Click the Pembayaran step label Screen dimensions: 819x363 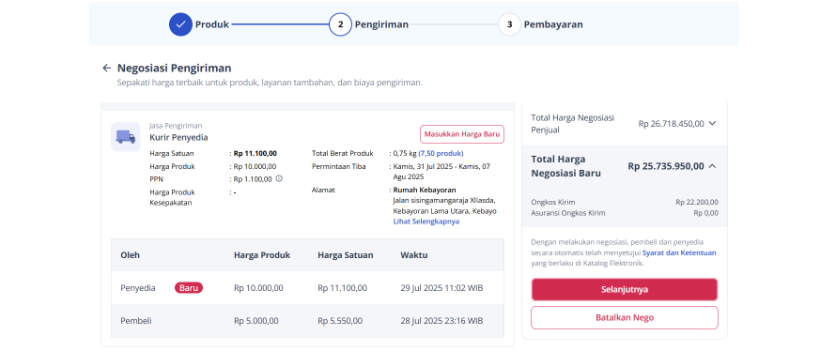coord(554,25)
